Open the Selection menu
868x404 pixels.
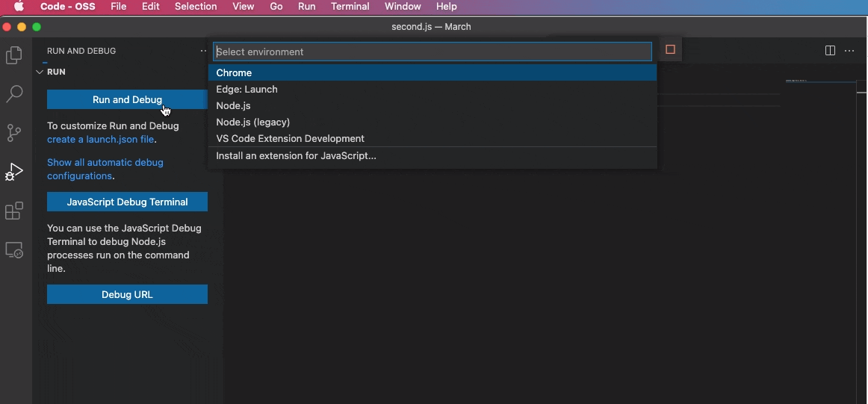tap(196, 7)
